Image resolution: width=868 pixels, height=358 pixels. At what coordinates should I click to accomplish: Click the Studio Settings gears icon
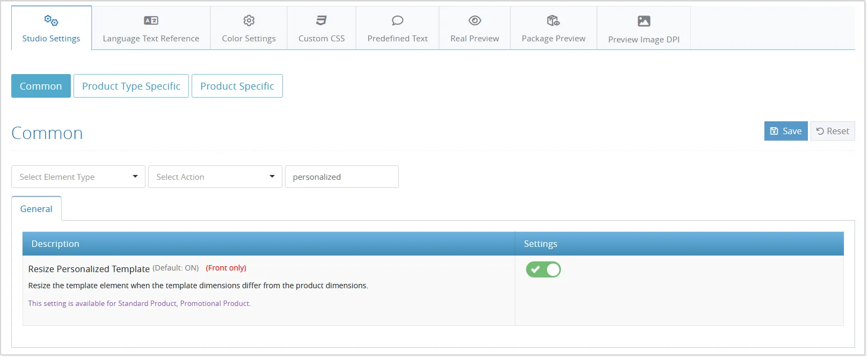click(51, 20)
